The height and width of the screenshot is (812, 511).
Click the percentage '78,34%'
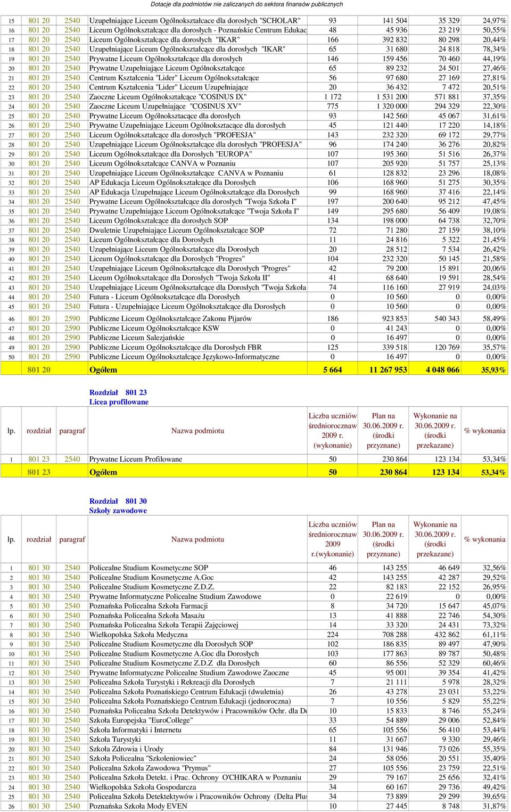[x=494, y=49]
